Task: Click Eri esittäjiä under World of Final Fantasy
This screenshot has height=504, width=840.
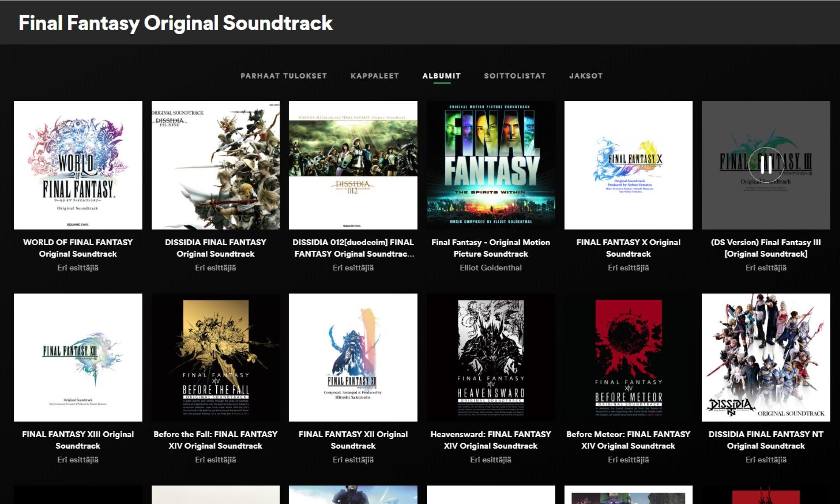Action: (x=78, y=268)
